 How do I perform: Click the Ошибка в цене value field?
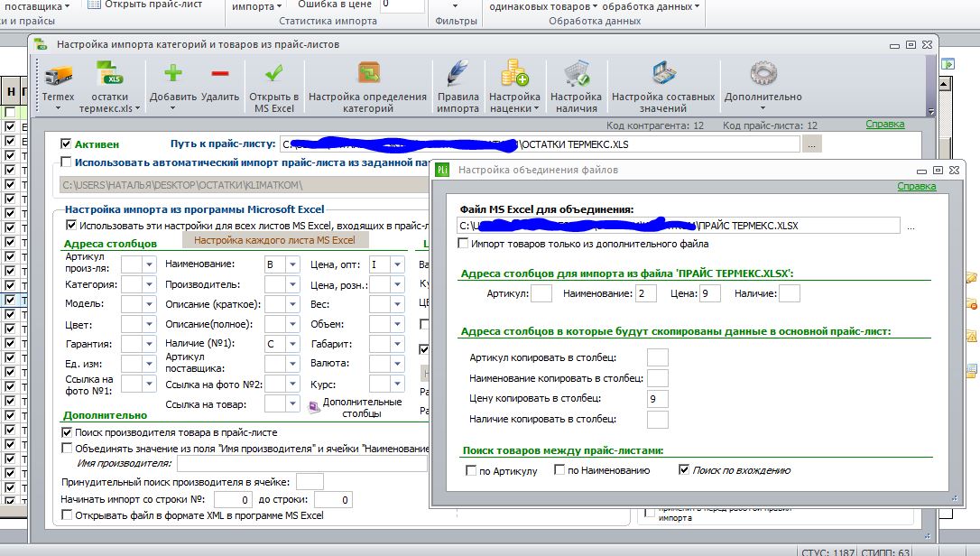[x=402, y=5]
